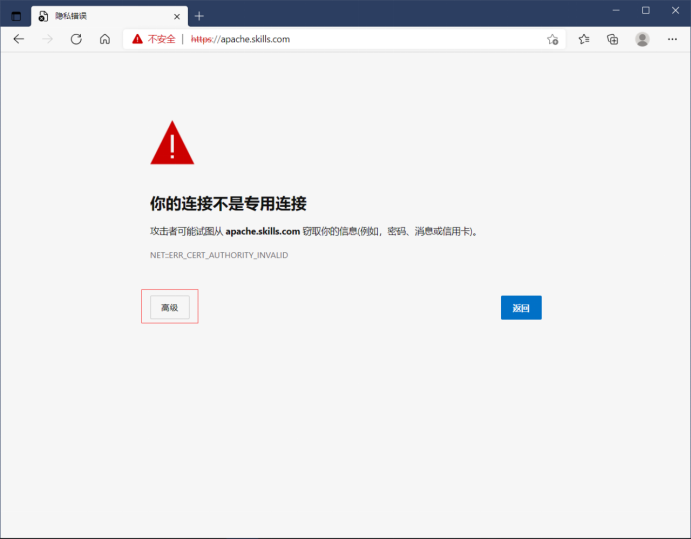Click the blue 返回 button
This screenshot has width=691, height=539.
(521, 308)
